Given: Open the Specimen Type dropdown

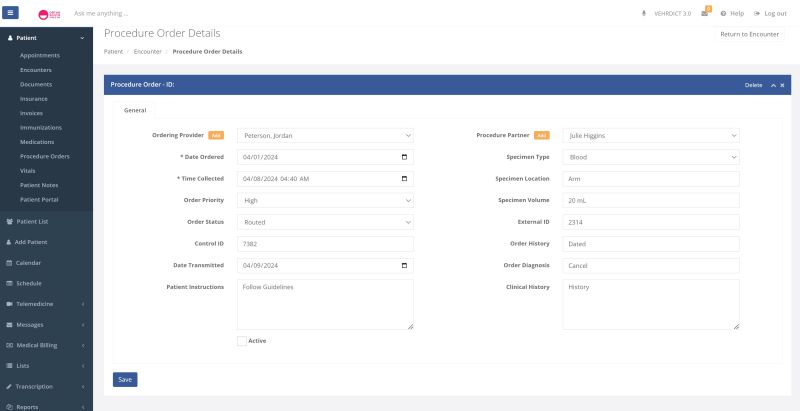Looking at the screenshot, I should (x=651, y=157).
